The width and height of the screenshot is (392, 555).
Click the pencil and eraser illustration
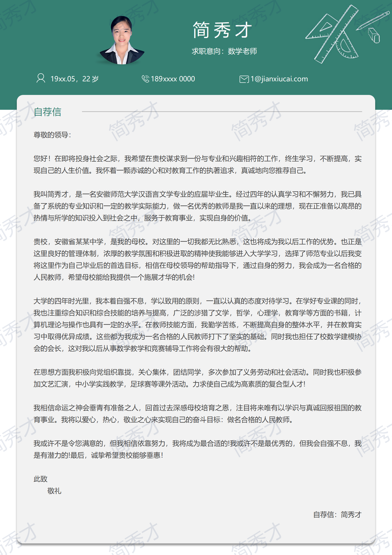pyautogui.click(x=372, y=27)
